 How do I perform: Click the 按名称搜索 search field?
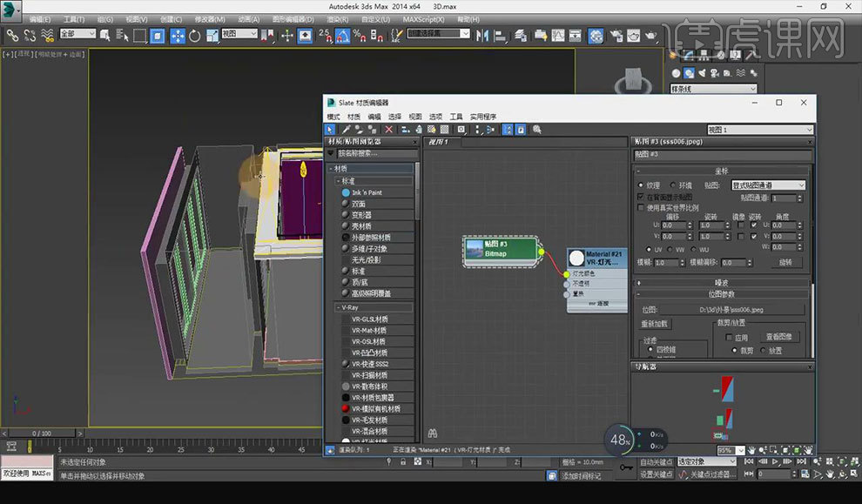375,153
